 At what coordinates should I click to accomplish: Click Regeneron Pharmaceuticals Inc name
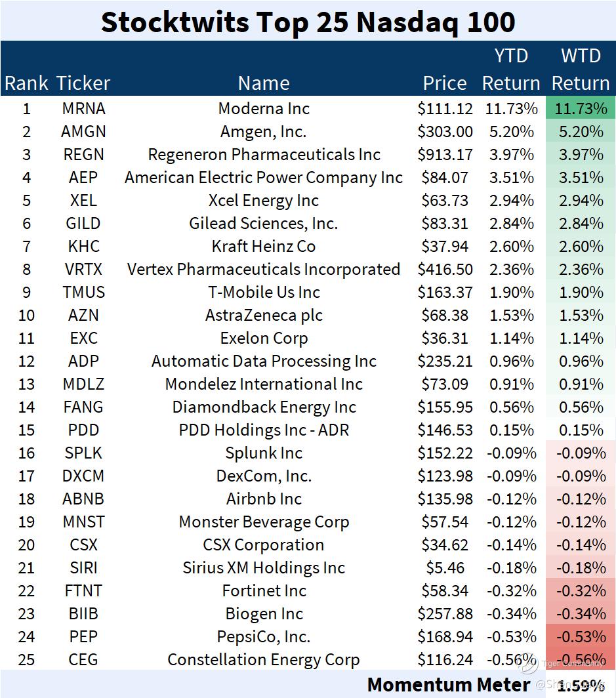pyautogui.click(x=264, y=154)
